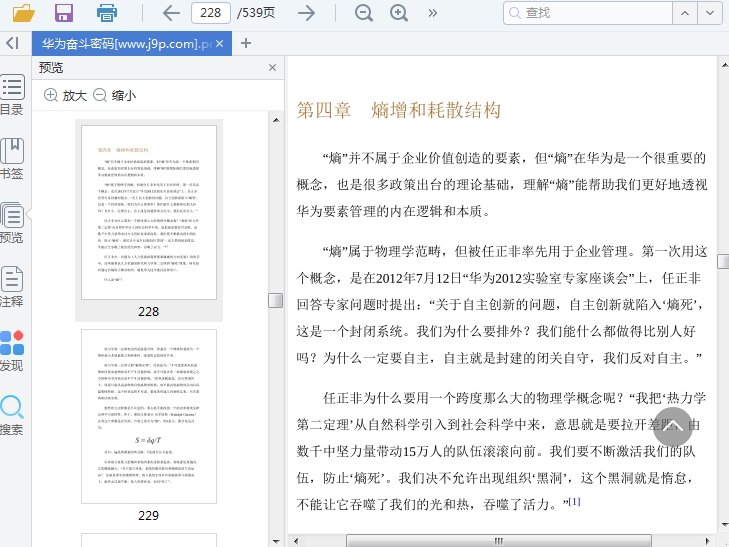
Task: Open the table of contents (目录) panel
Action: coord(12,94)
